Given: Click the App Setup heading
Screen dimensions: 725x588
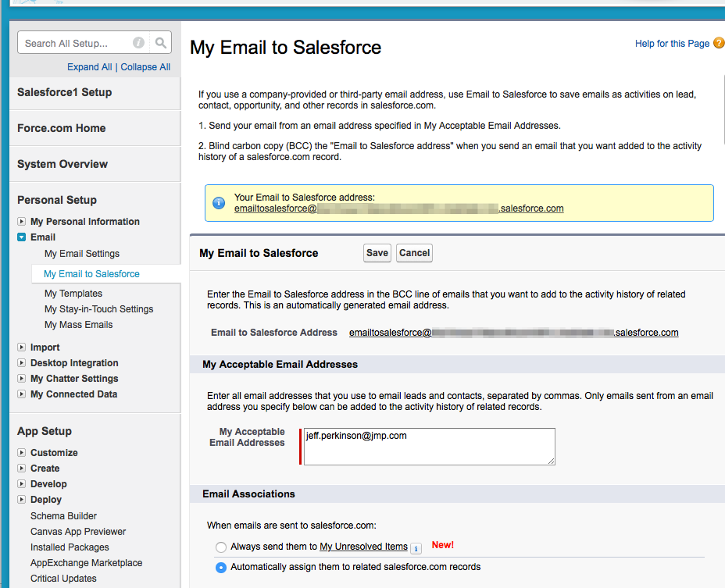Looking at the screenshot, I should pos(45,431).
